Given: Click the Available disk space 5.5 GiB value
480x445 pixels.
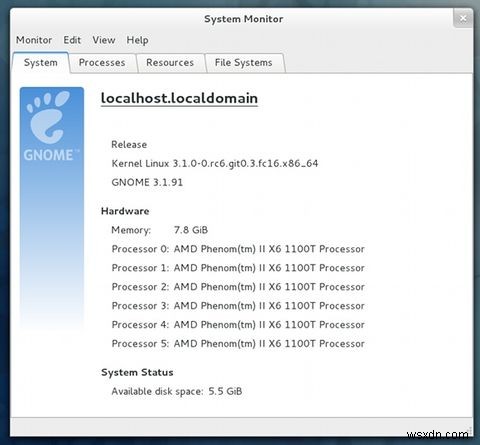Looking at the screenshot, I should tap(225, 391).
